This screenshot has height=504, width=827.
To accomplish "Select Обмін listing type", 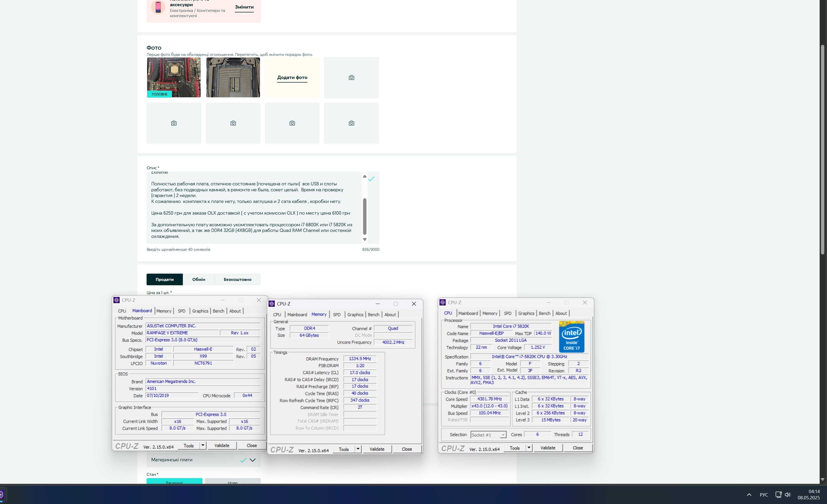I will [198, 279].
